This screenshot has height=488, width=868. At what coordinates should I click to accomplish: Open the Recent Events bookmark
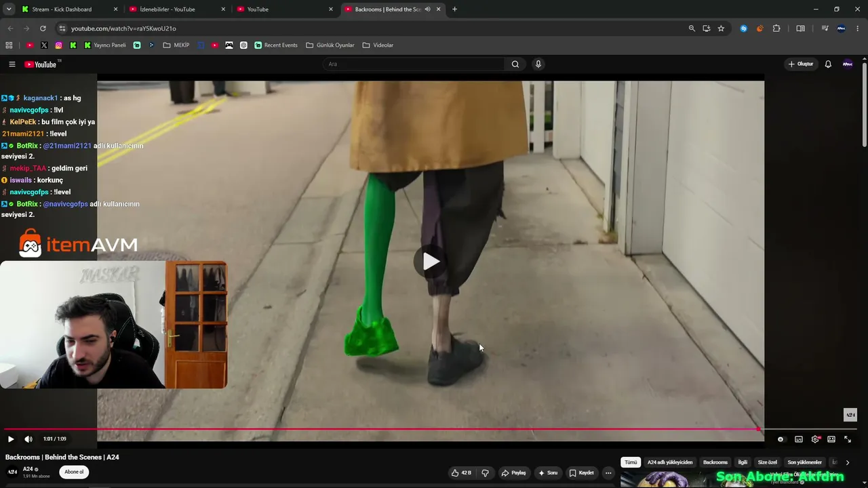pos(276,45)
